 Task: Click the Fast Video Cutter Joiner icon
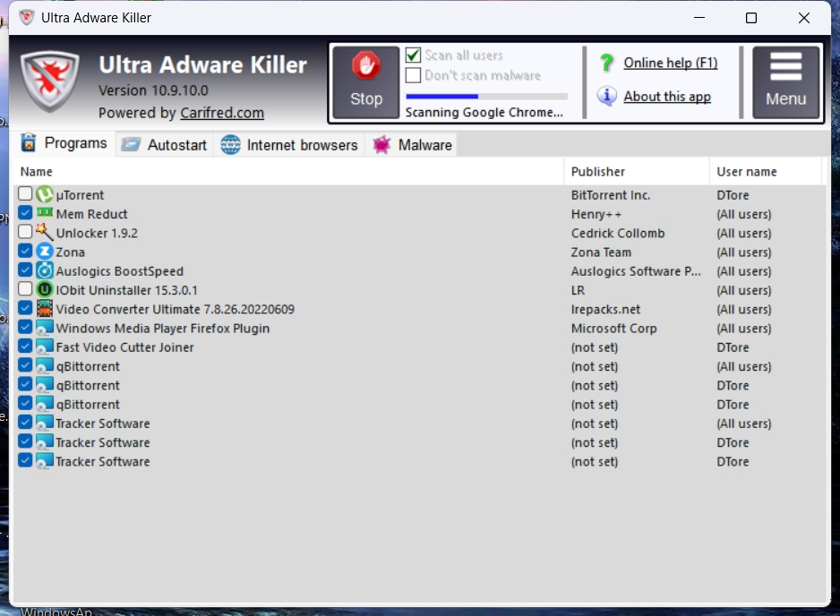pos(45,347)
